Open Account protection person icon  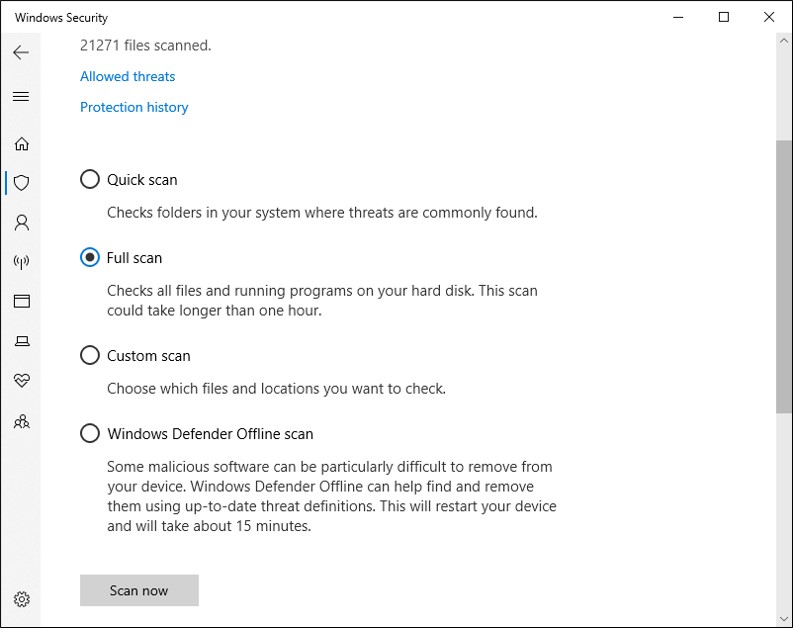(x=21, y=222)
